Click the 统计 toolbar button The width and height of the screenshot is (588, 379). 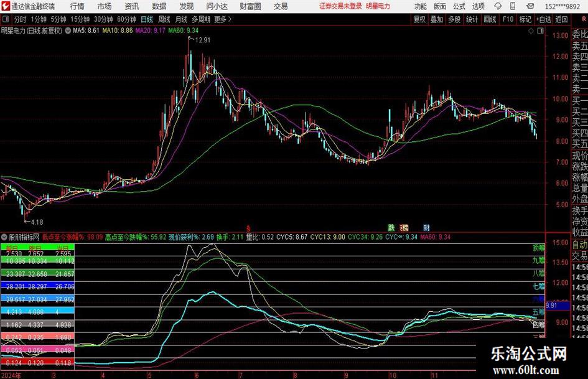(472, 19)
